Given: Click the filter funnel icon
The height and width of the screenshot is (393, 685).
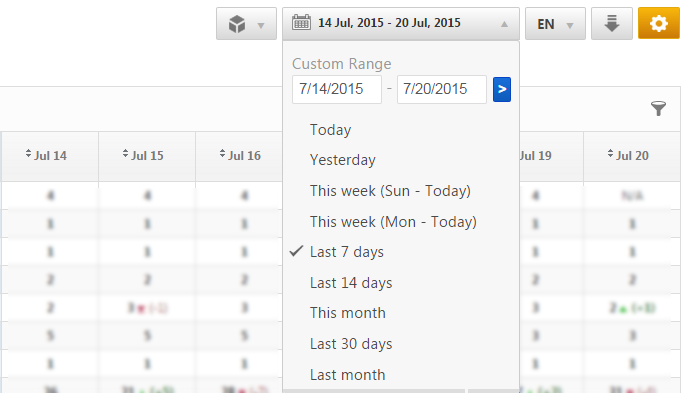Looking at the screenshot, I should [658, 108].
